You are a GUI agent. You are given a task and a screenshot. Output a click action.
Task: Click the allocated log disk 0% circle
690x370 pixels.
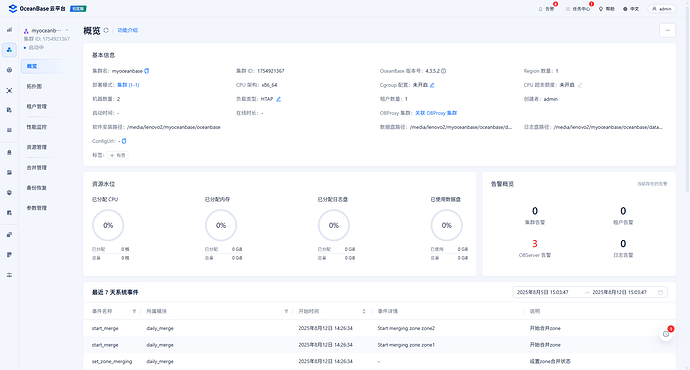334,225
